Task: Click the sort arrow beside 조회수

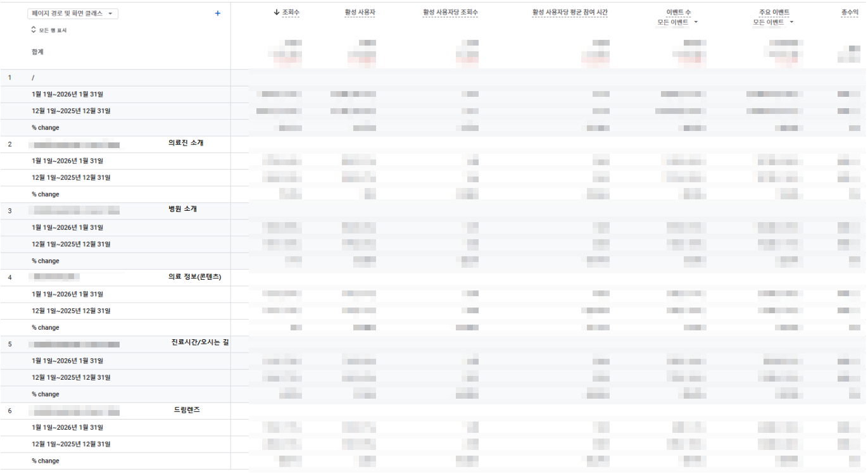Action: click(x=277, y=13)
